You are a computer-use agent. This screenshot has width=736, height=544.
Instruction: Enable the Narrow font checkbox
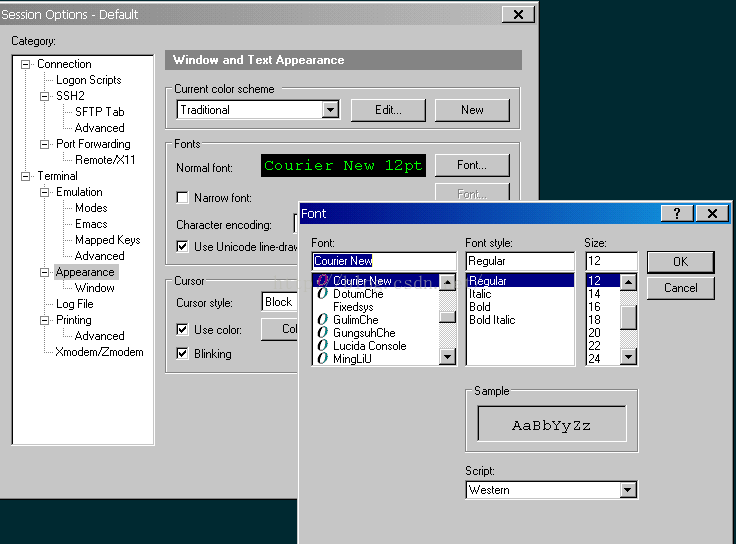182,197
